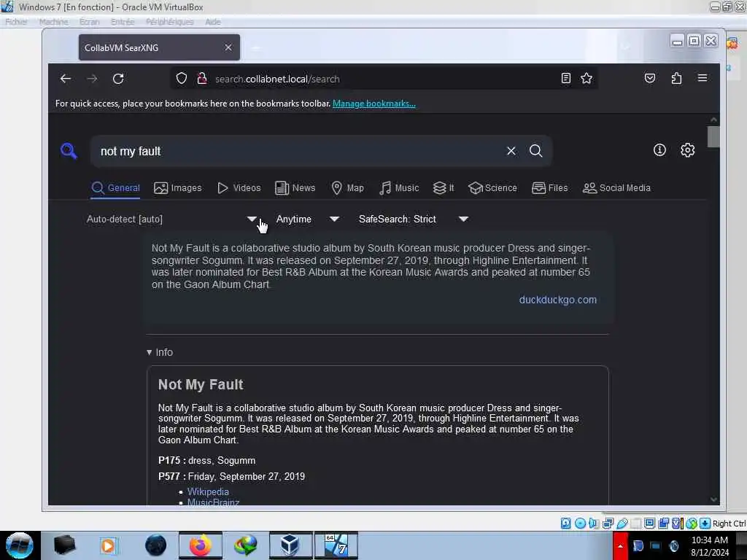Screen dimensions: 747x560
Task: Open Firefox from the taskbar
Action: point(201,545)
